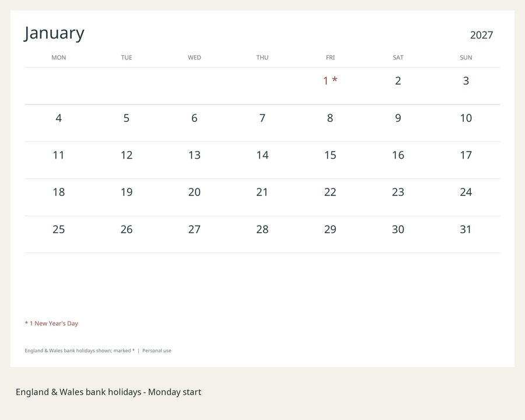Click the '* 1 New Year's Day' footnote
Image resolution: width=525 pixels, height=420 pixels.
51,324
